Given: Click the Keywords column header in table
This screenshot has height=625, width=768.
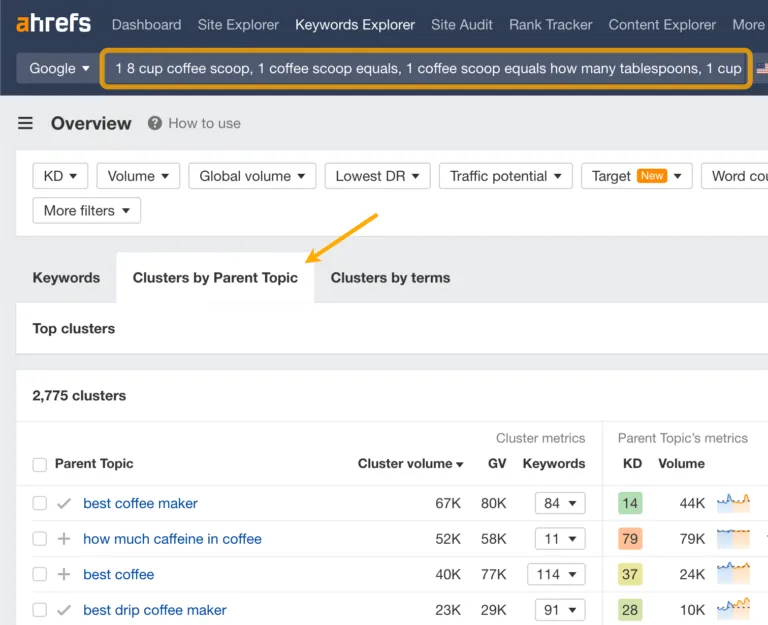Looking at the screenshot, I should (x=554, y=463).
